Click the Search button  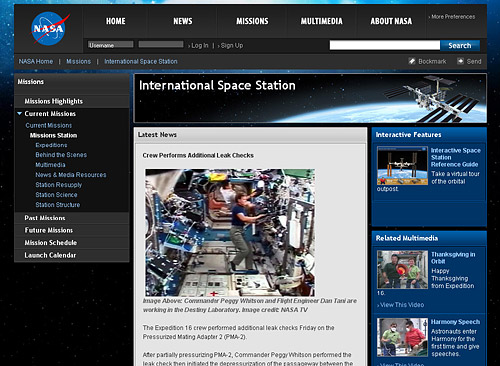[460, 45]
